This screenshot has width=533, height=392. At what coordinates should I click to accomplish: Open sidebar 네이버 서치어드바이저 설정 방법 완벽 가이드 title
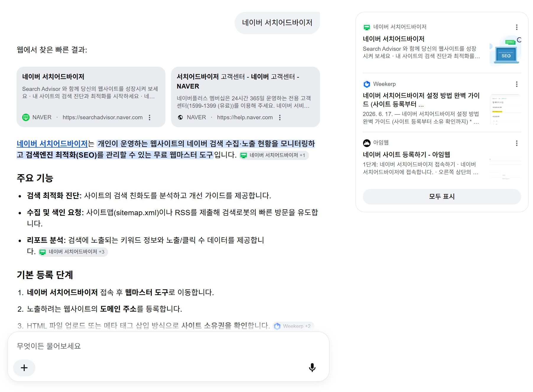click(421, 100)
